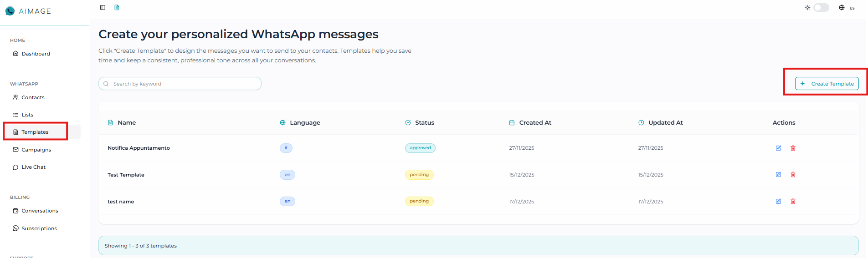Click the AIMAGE logo

point(28,11)
